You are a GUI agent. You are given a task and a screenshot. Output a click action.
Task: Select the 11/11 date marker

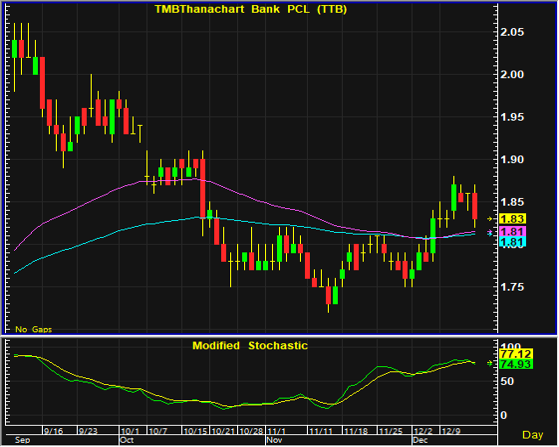320,431
